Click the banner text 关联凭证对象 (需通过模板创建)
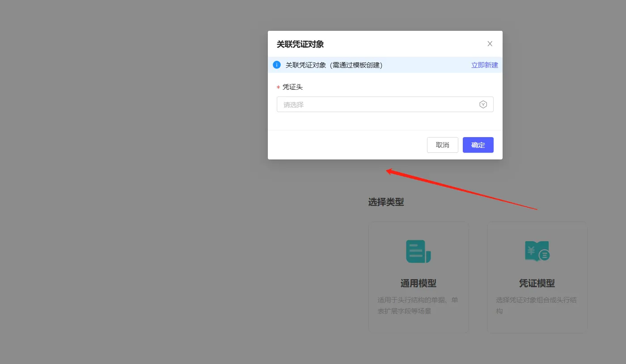 coord(334,65)
